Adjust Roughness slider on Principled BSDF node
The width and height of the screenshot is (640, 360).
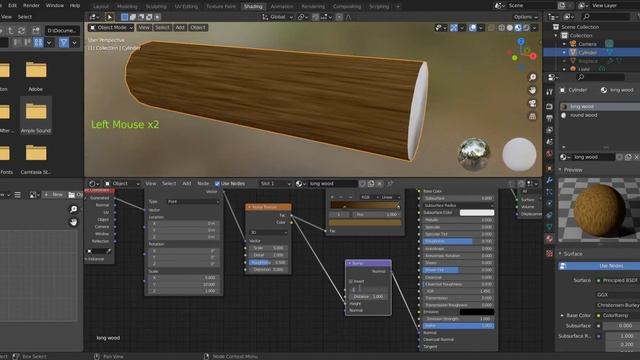coord(458,241)
